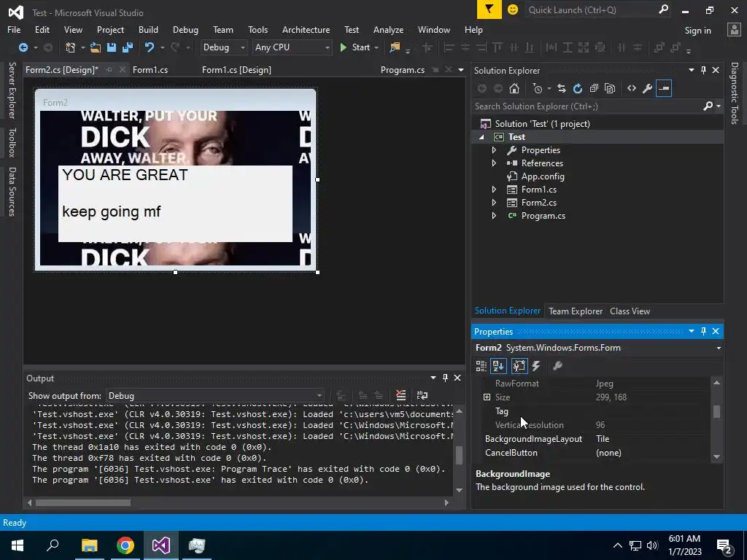Switch to the Form1.cs [Design] tab
This screenshot has height=560, width=747.
(237, 70)
